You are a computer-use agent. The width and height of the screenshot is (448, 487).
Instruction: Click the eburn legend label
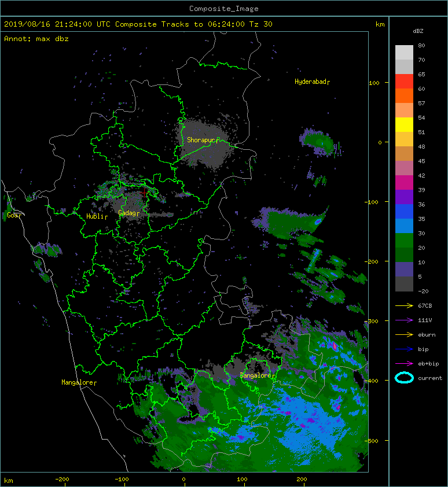427,335
